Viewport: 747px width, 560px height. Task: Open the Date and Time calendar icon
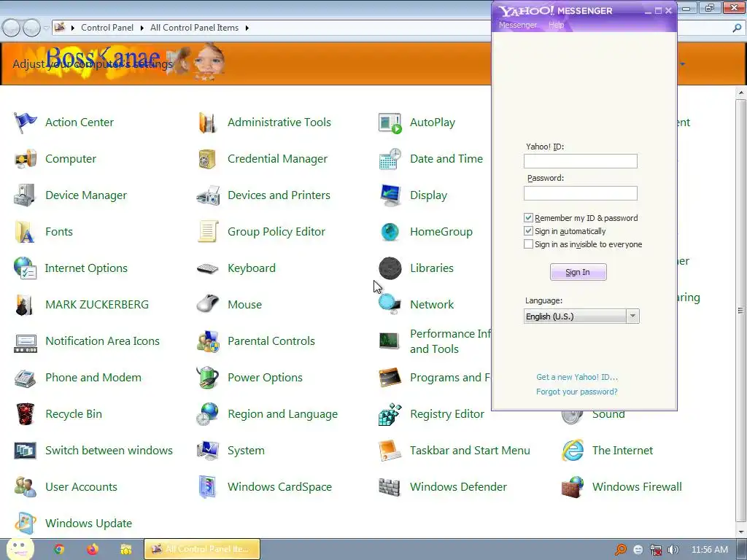(x=390, y=159)
